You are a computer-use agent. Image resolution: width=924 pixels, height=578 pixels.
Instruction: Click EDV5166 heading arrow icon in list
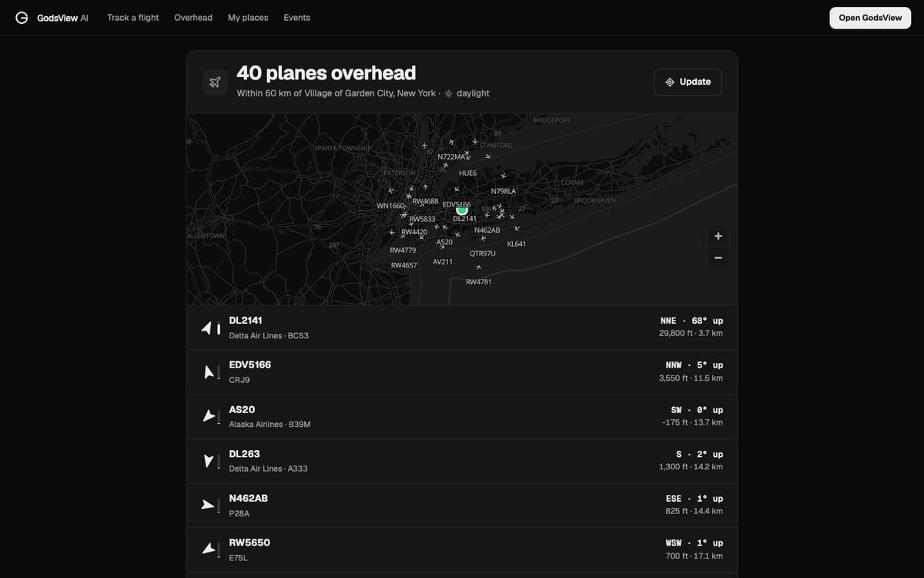point(210,372)
